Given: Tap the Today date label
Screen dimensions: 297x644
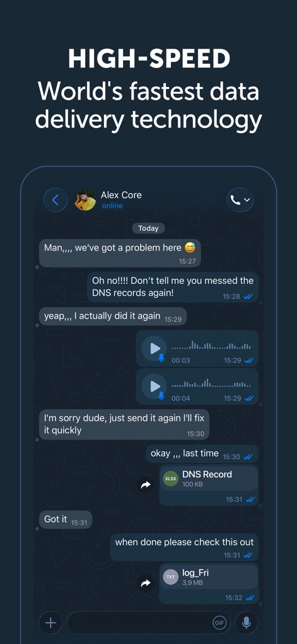Looking at the screenshot, I should point(148,228).
